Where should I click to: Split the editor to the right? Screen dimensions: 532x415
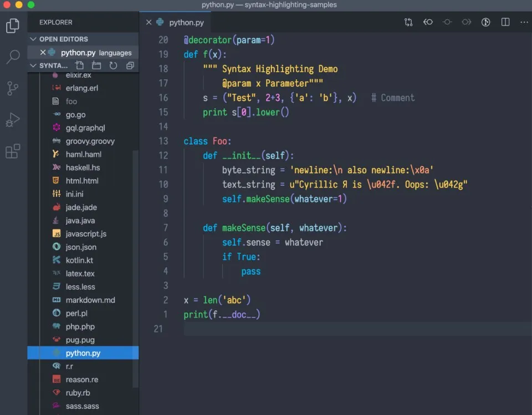pyautogui.click(x=505, y=22)
